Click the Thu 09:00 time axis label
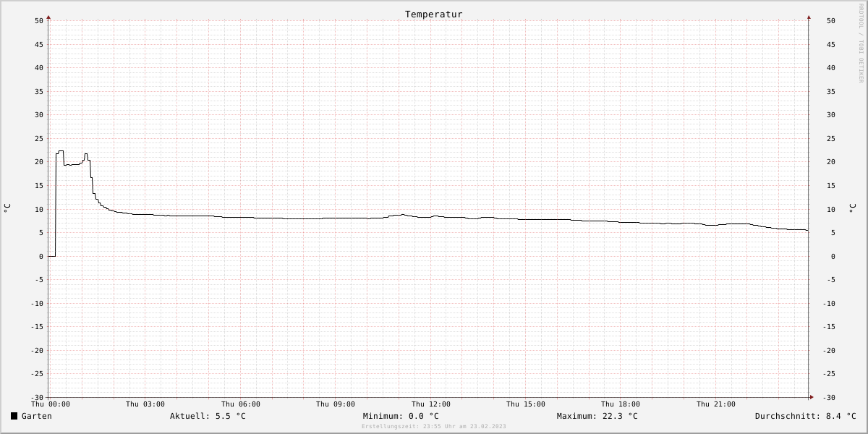Screen dimensions: 868x434 pos(336,404)
